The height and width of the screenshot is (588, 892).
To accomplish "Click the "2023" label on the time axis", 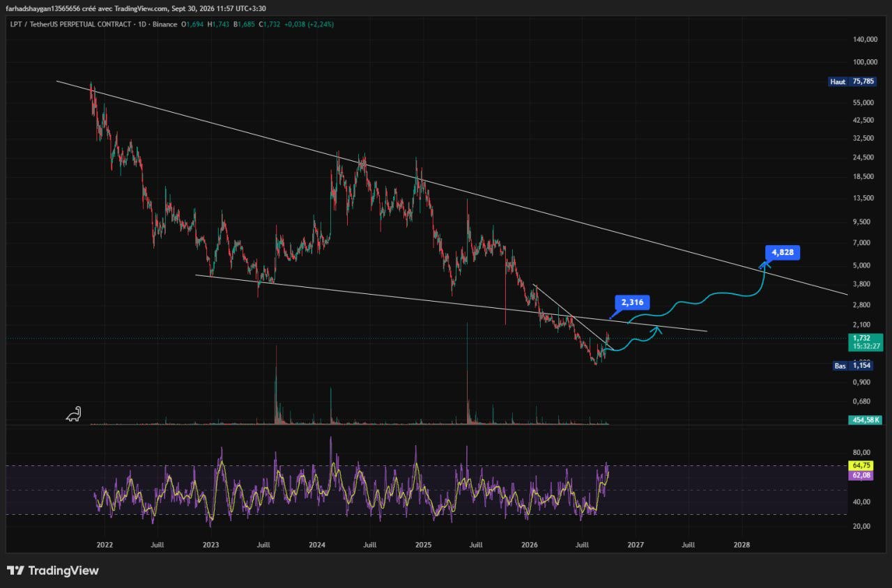I will [210, 545].
